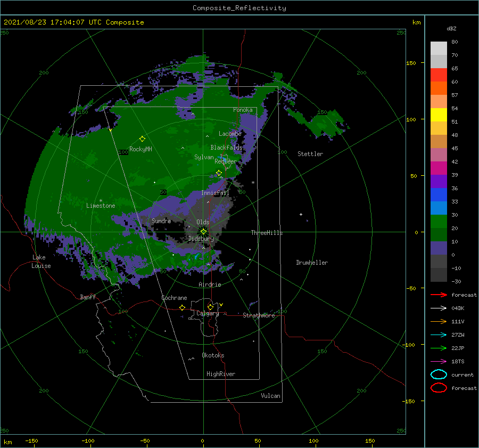The height and width of the screenshot is (448, 479).
Task: Click the yellow diamond marker near RedDeer
Action: (219, 173)
